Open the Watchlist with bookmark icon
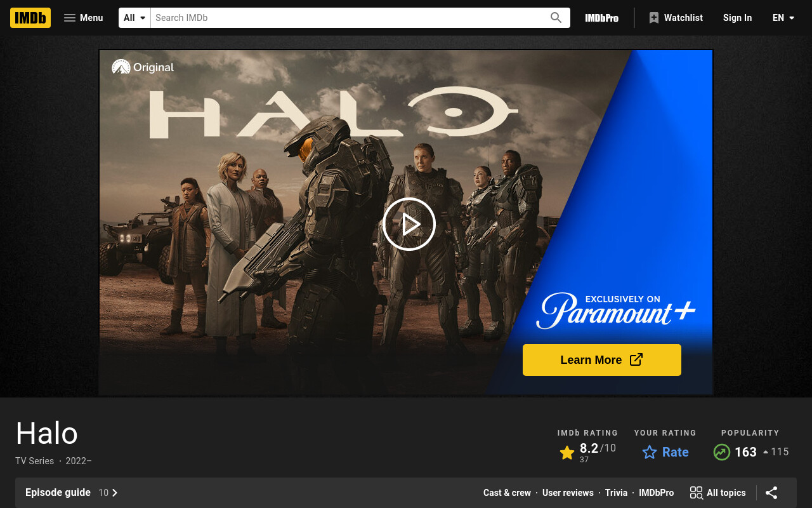Viewport: 812px width, 508px height. point(676,18)
